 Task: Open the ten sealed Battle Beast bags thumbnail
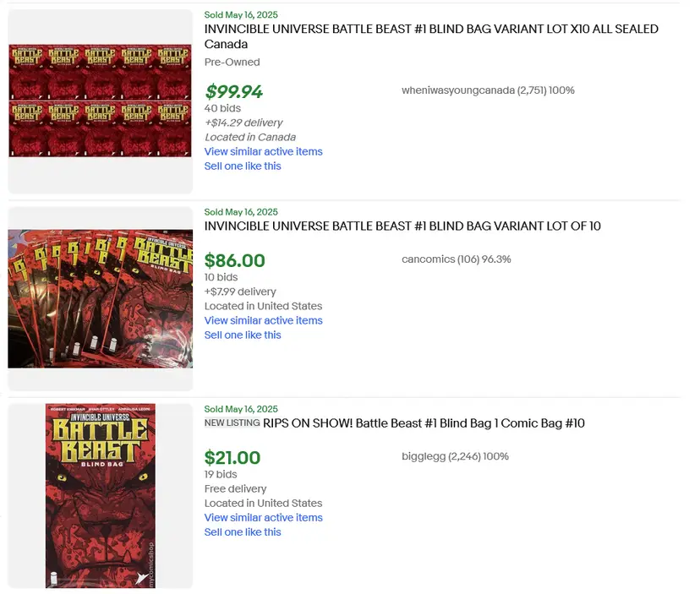point(100,101)
